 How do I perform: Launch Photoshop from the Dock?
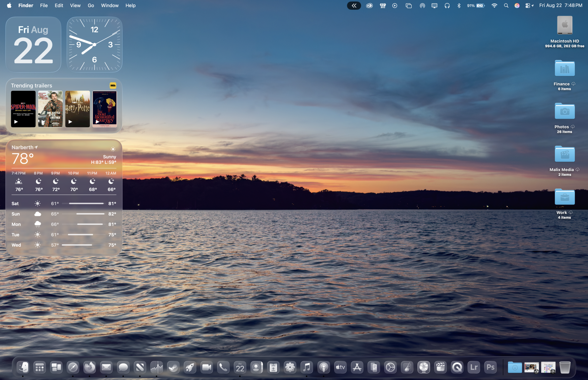coord(490,367)
